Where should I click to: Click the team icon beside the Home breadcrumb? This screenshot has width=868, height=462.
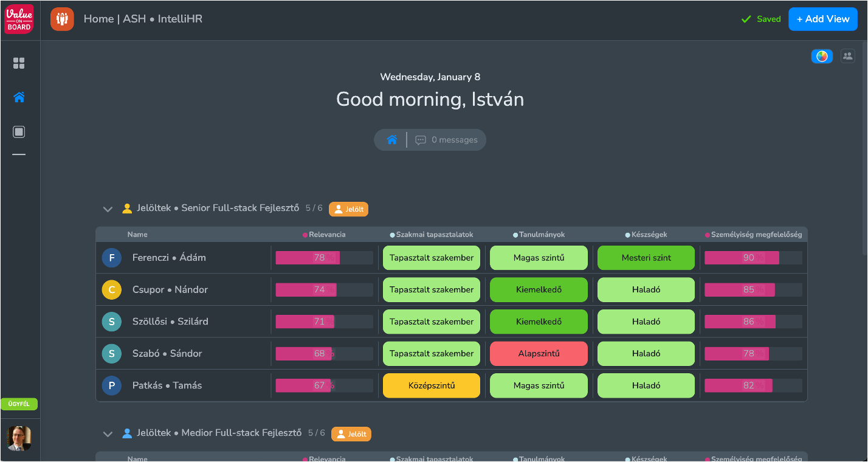62,19
